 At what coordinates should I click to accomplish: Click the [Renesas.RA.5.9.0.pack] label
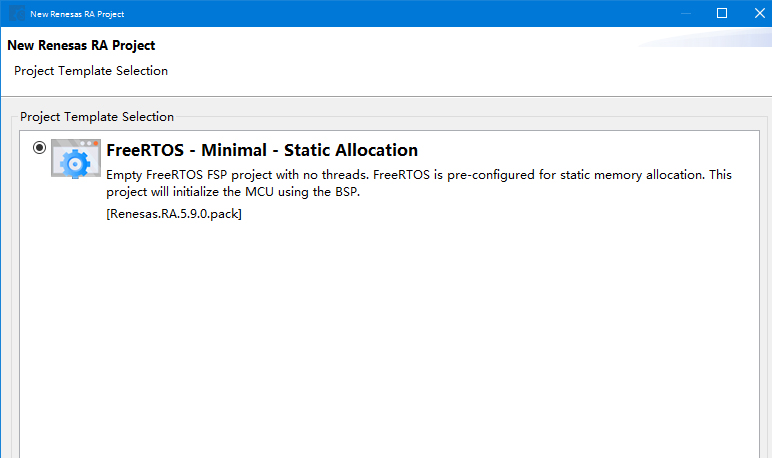pyautogui.click(x=174, y=213)
